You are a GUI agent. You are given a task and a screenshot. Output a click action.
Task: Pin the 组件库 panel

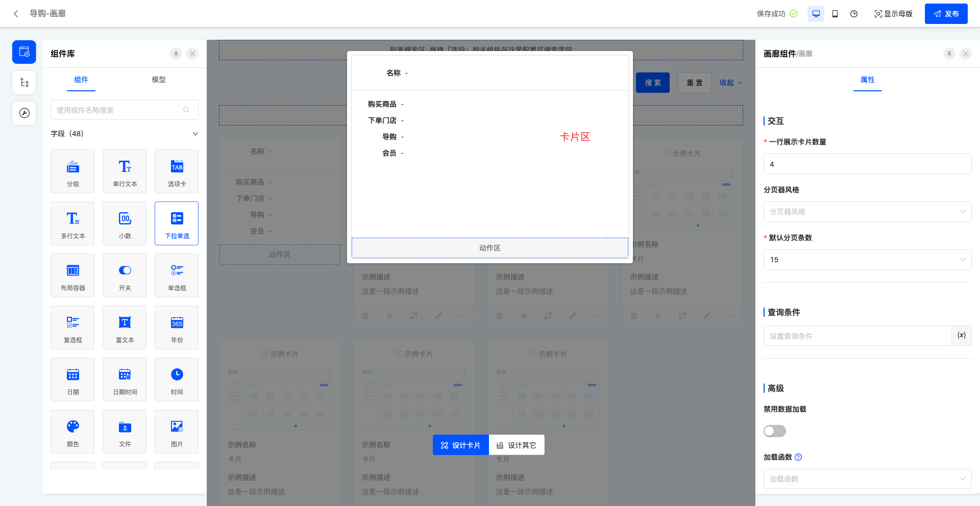pyautogui.click(x=176, y=53)
